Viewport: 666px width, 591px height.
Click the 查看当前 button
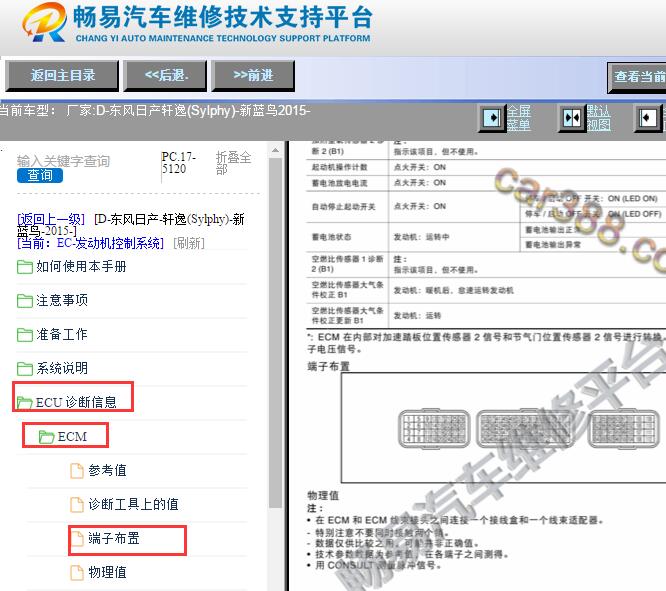click(637, 77)
